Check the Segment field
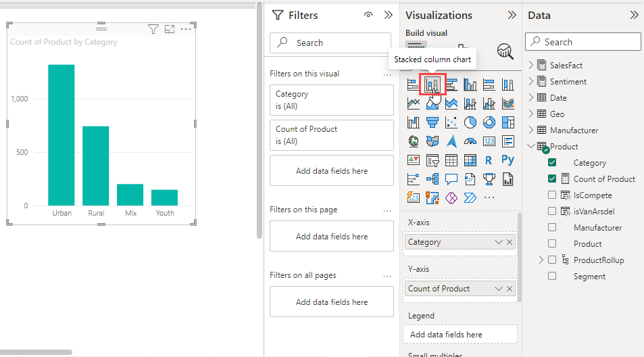Screen dimensions: 644x357 pyautogui.click(x=552, y=276)
